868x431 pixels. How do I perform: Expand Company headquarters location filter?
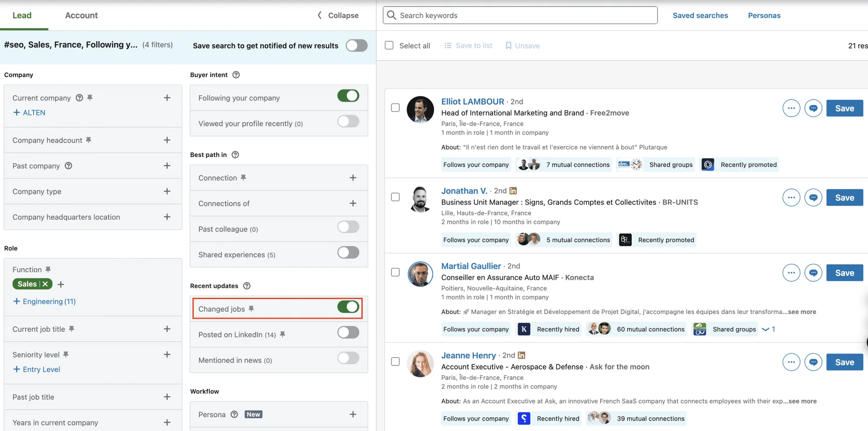click(x=167, y=217)
